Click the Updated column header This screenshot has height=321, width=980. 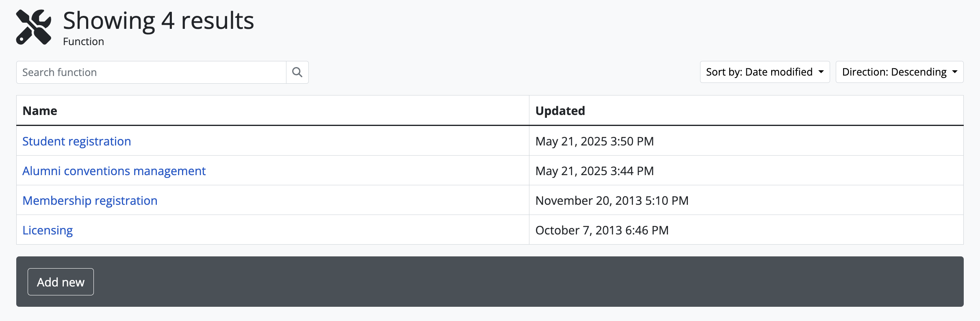(560, 111)
